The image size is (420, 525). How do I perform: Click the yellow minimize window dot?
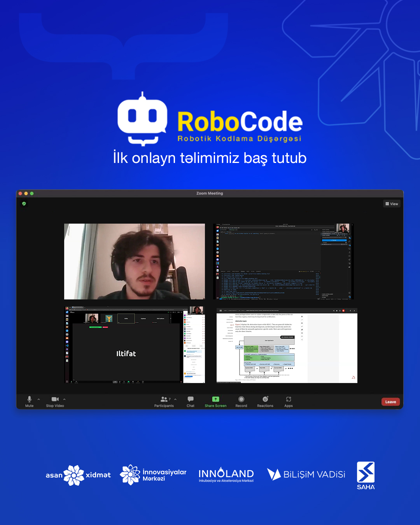[26, 193]
